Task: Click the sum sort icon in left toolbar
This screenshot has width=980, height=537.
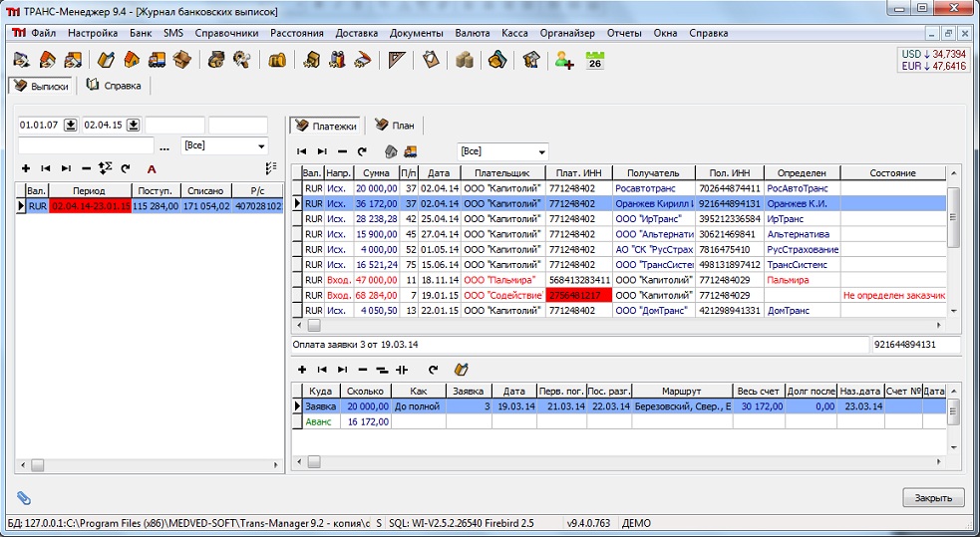Action: point(105,169)
